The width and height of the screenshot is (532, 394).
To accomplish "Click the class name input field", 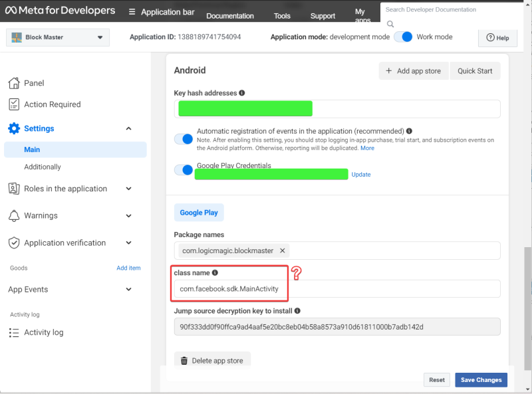I will tap(337, 289).
